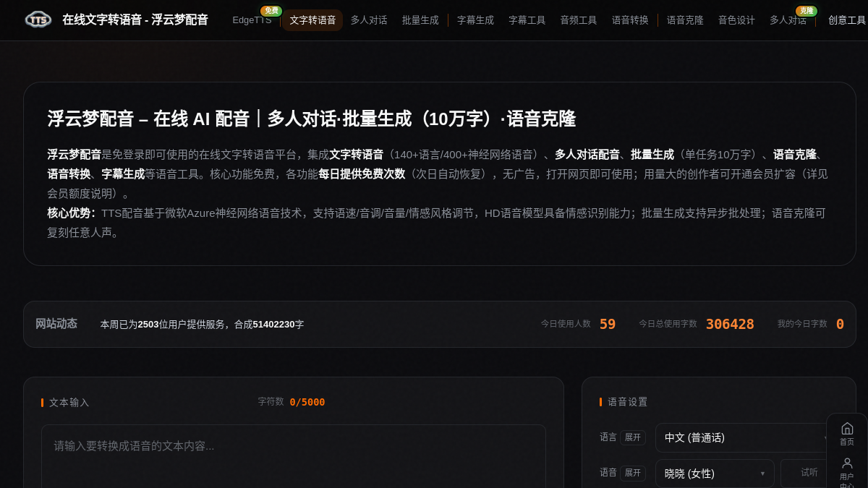Click the 今日使用人数 value 59
The image size is (868, 488).
pyautogui.click(x=608, y=325)
